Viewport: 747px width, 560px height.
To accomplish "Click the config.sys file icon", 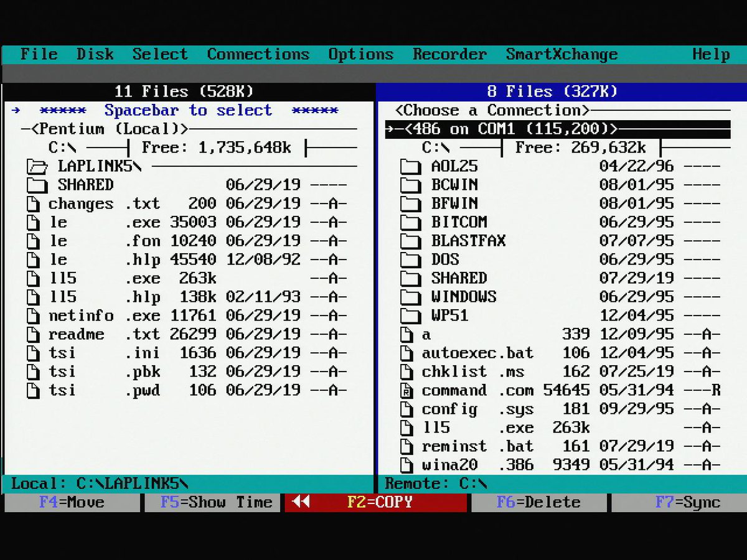I will (x=406, y=409).
